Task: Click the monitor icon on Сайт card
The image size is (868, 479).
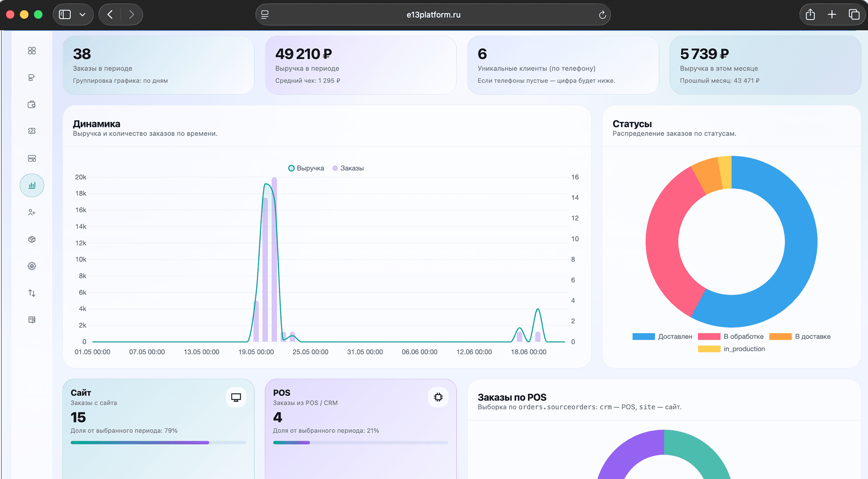Action: tap(236, 397)
